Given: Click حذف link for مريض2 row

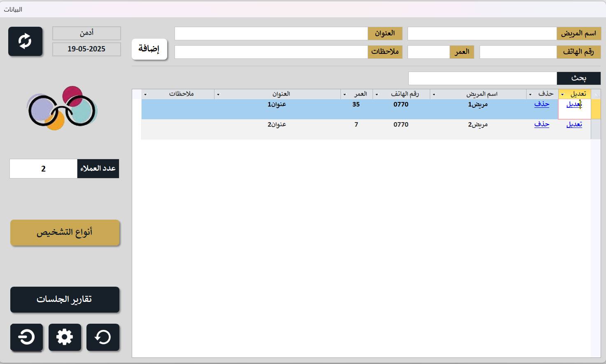Looking at the screenshot, I should tap(541, 124).
